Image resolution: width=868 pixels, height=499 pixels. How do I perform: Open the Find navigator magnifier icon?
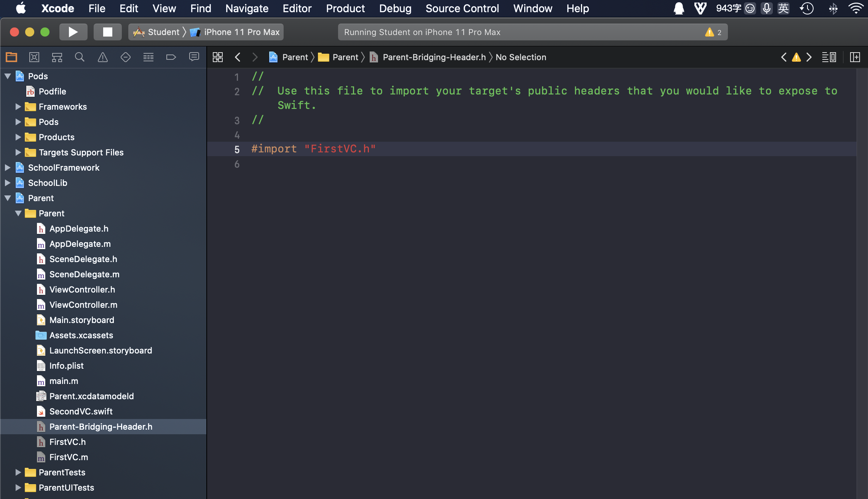(x=80, y=57)
